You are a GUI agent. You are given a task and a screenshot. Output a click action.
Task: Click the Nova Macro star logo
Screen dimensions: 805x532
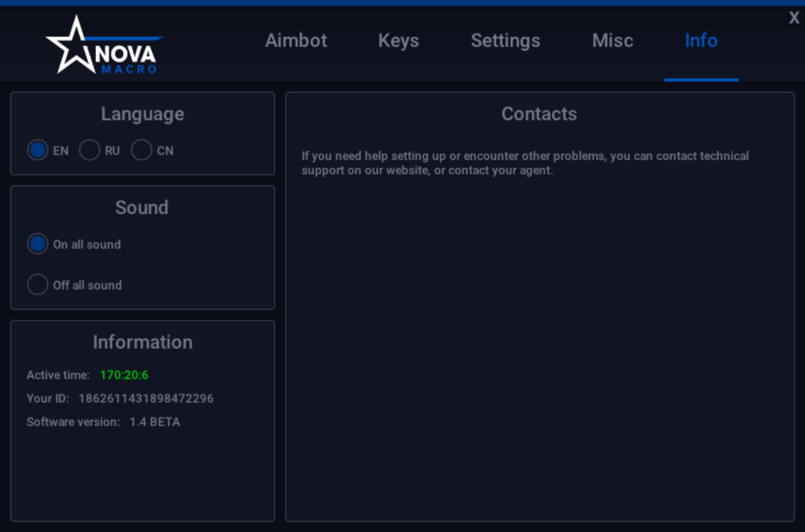click(x=104, y=45)
